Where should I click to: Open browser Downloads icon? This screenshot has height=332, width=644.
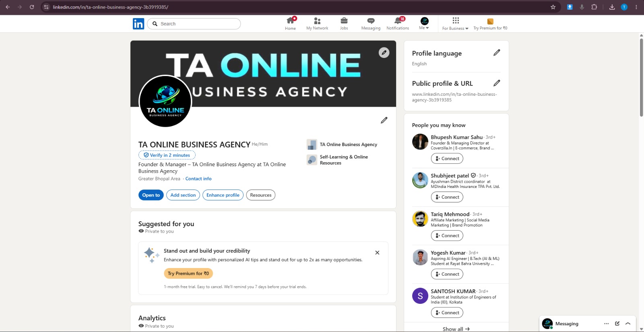(612, 7)
